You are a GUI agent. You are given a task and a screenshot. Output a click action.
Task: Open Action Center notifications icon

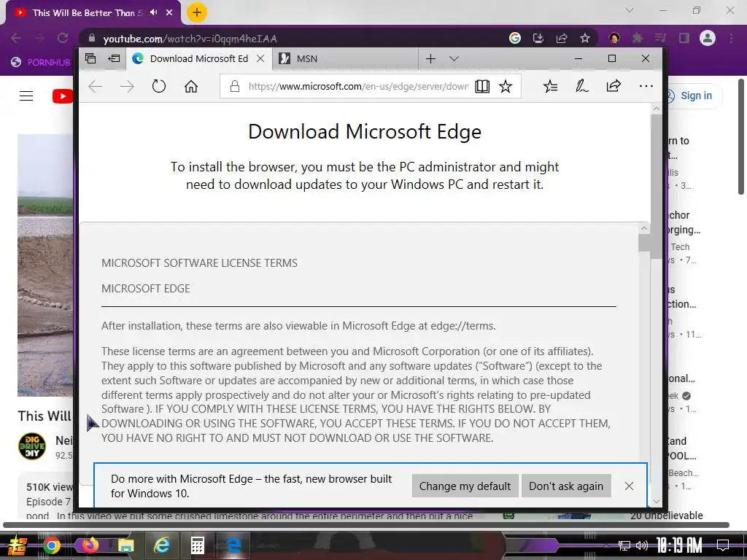(723, 545)
